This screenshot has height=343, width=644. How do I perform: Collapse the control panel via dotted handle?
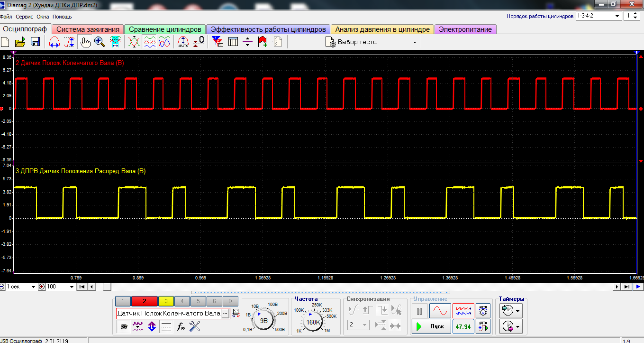tap(321, 292)
